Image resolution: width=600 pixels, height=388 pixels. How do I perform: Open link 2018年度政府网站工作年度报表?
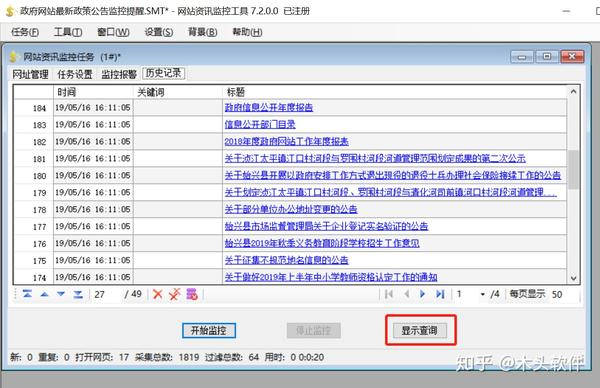pos(286,142)
